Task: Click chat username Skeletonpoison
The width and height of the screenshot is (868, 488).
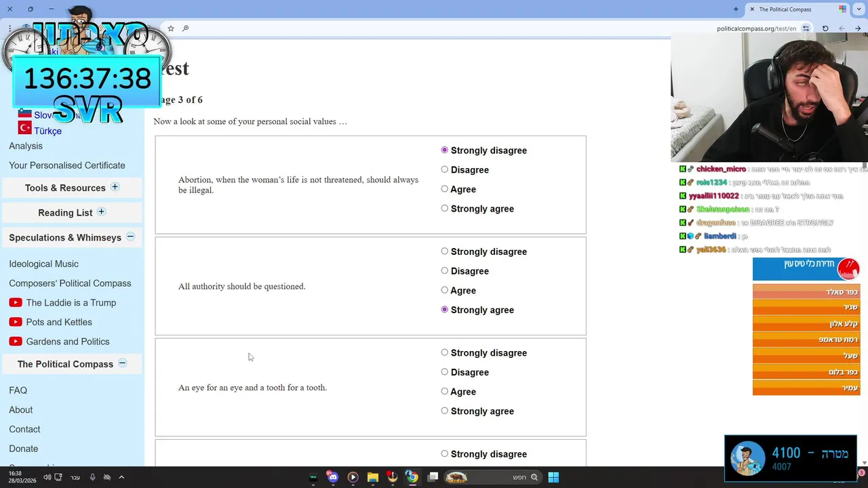Action: (722, 209)
